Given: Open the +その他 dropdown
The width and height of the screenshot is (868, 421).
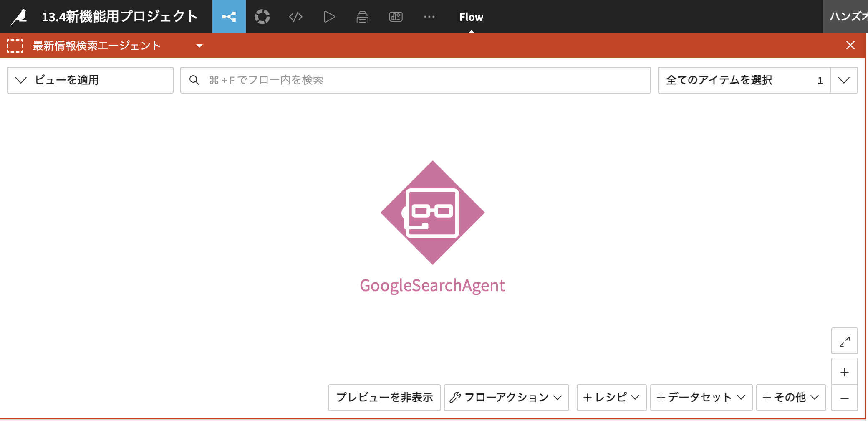Looking at the screenshot, I should tap(791, 398).
